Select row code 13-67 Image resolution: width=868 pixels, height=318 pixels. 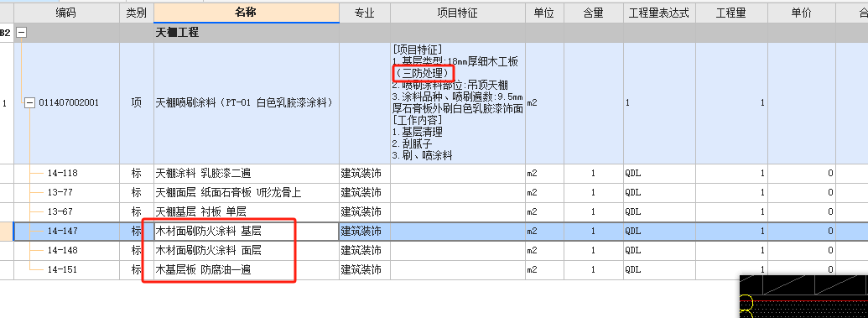click(x=60, y=211)
